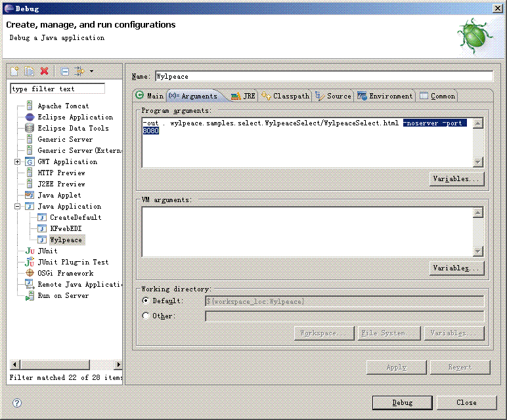
Task: Click VM arguments scrollbar up arrow
Action: pyautogui.click(x=478, y=212)
